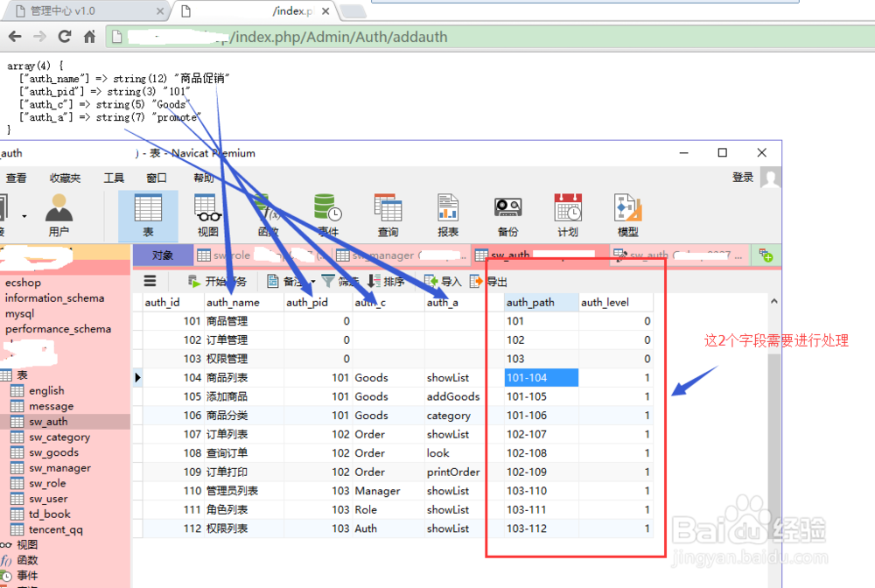Viewport: 875px width, 588px height.
Task: Open the 收藏夹 menu
Action: [x=66, y=178]
